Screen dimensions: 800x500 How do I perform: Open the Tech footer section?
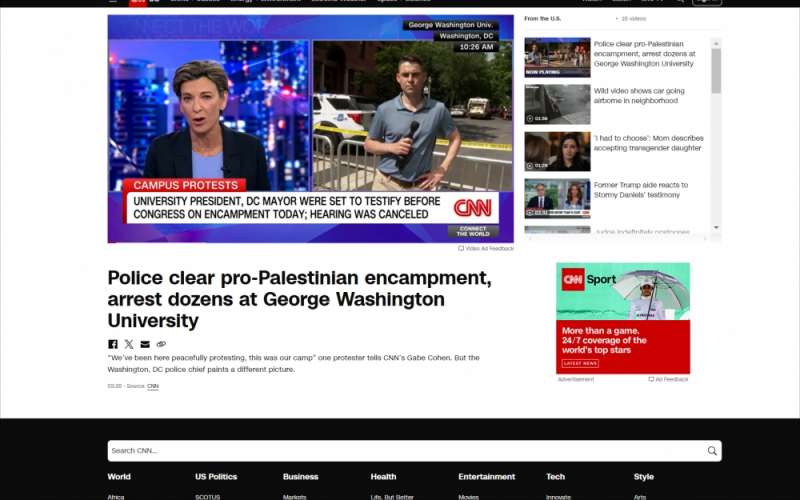click(x=555, y=477)
